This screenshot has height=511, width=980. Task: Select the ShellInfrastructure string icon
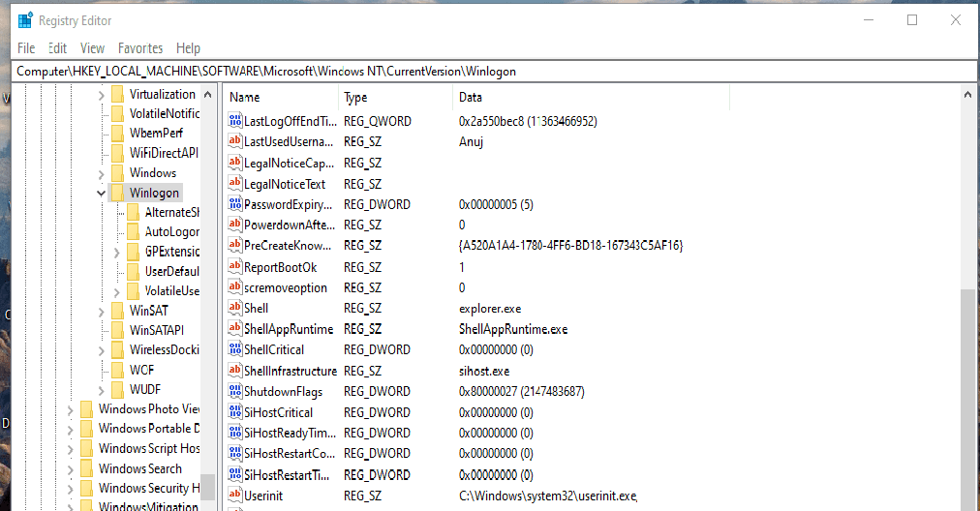point(235,371)
